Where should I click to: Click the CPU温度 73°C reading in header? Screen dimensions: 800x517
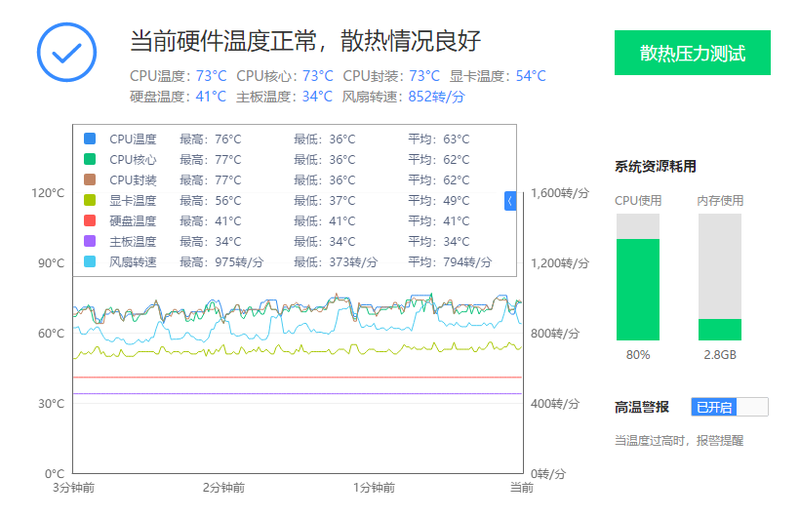(x=178, y=76)
